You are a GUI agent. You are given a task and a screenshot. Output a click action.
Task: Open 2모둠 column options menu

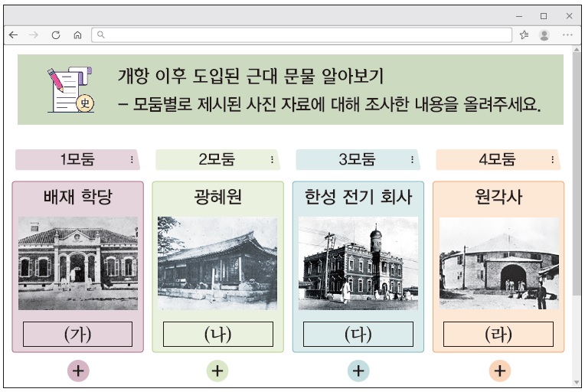[272, 160]
